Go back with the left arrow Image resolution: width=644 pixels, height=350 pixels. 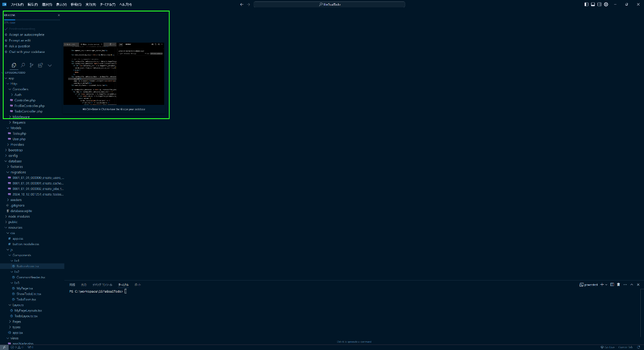(242, 4)
